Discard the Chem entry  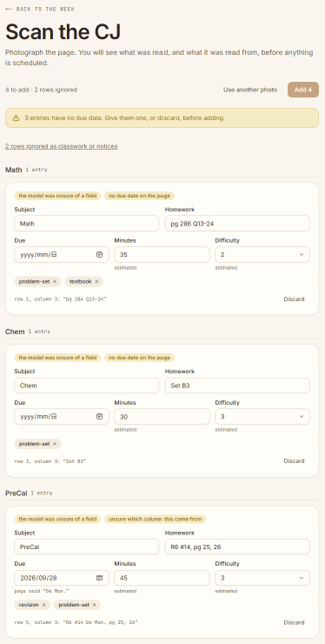295,461
